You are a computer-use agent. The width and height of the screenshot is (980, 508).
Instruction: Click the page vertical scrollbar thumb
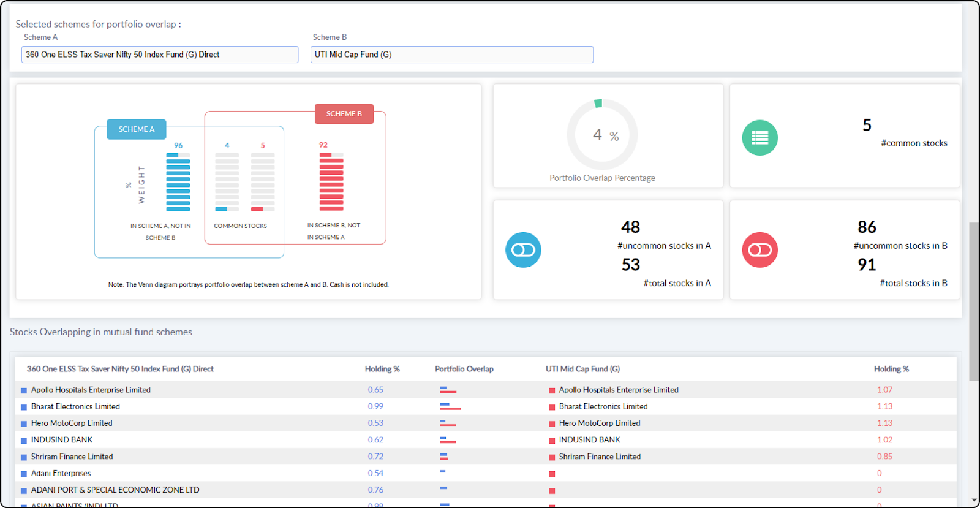[x=974, y=301]
